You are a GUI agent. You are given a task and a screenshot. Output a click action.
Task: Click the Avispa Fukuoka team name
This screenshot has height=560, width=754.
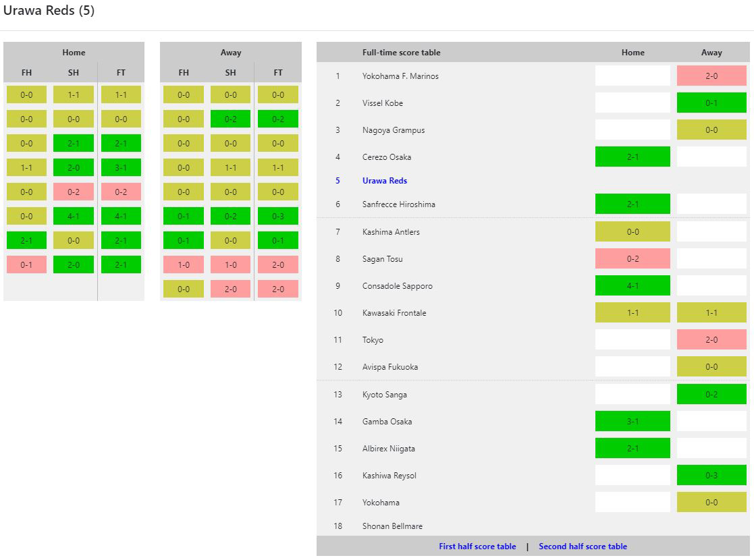[x=390, y=367]
